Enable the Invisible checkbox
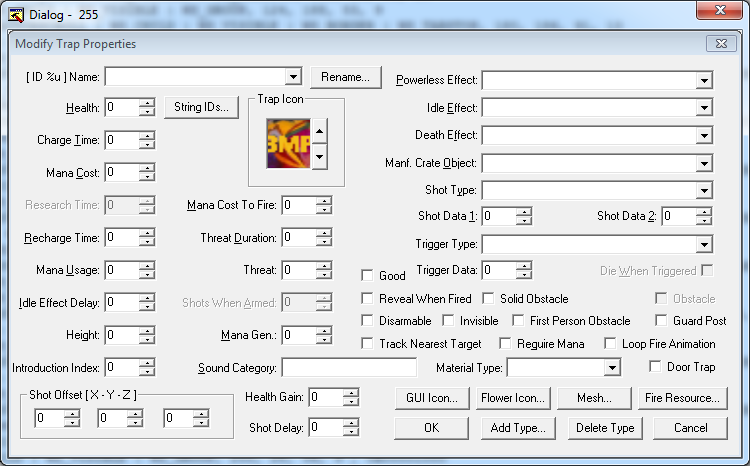This screenshot has height=466, width=750. [448, 321]
